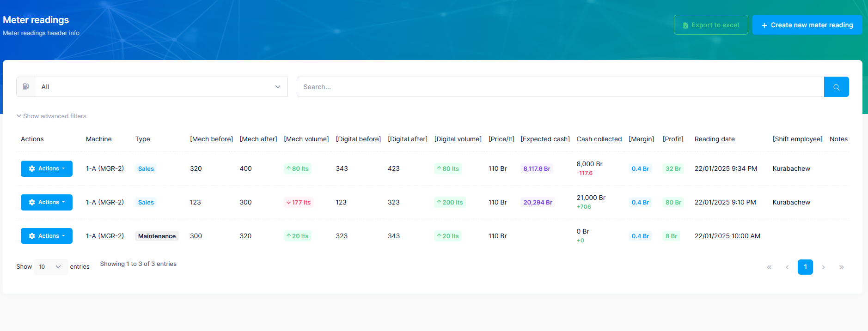Open the All machine filter dropdown
This screenshot has height=331, width=868.
(x=161, y=87)
